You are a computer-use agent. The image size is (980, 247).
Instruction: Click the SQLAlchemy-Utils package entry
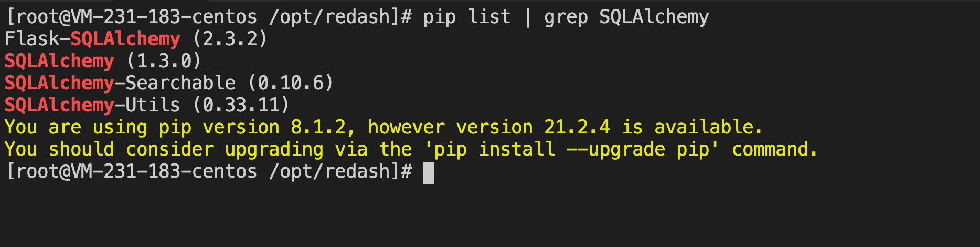pyautogui.click(x=92, y=105)
